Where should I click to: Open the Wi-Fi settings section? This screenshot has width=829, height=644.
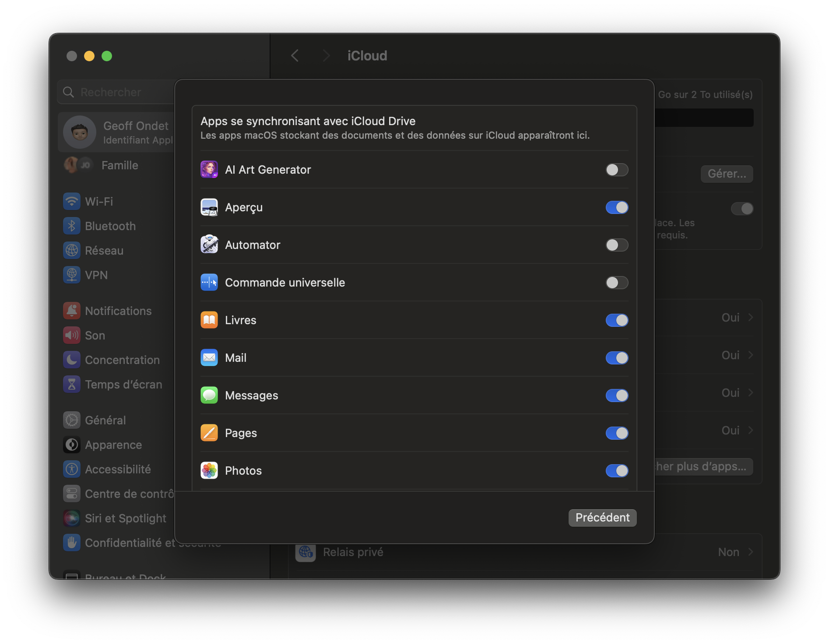click(99, 202)
